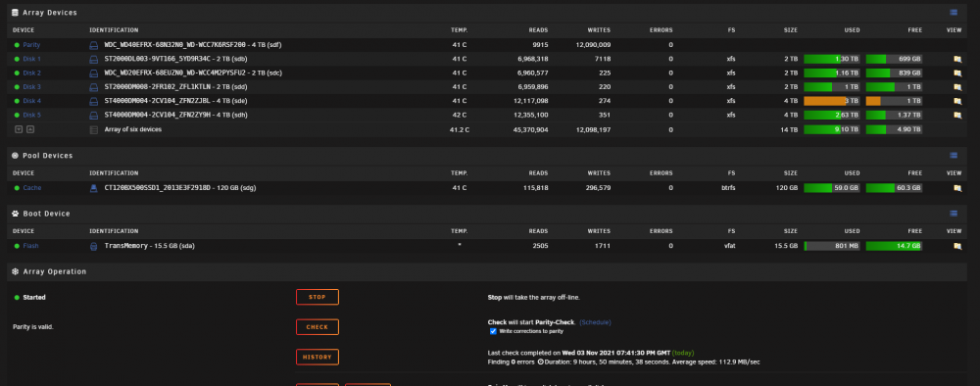Select Disk 5 temperature 42 C
This screenshot has width=980, height=386.
tap(460, 115)
